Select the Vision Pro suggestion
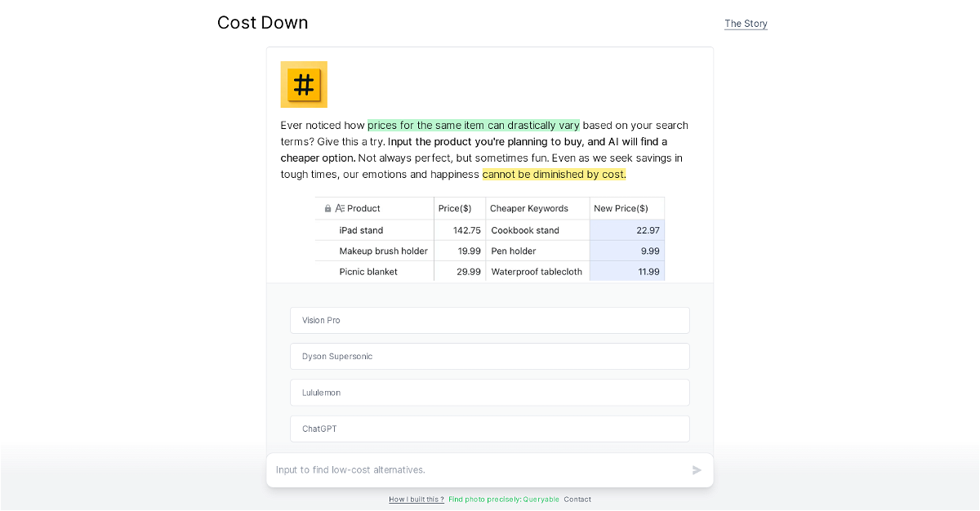 (489, 321)
